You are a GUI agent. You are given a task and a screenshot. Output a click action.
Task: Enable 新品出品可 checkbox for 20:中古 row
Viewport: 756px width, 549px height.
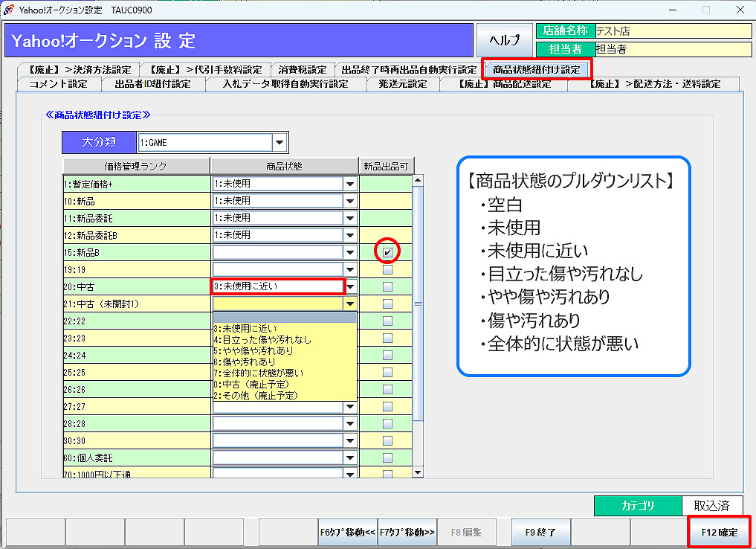pyautogui.click(x=387, y=286)
